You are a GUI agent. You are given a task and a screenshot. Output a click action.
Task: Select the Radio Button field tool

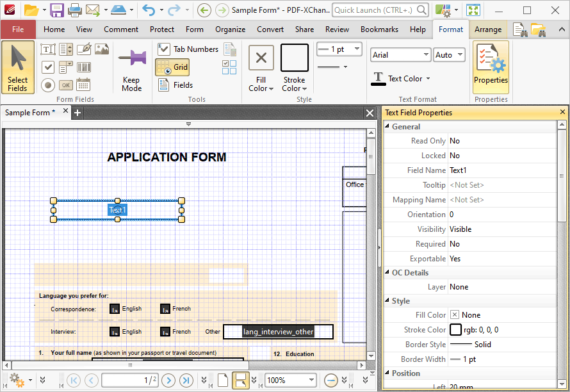point(48,85)
